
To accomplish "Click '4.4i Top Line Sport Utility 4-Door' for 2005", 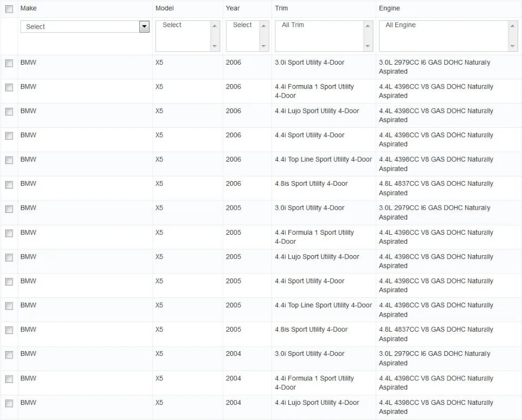I will click(323, 305).
